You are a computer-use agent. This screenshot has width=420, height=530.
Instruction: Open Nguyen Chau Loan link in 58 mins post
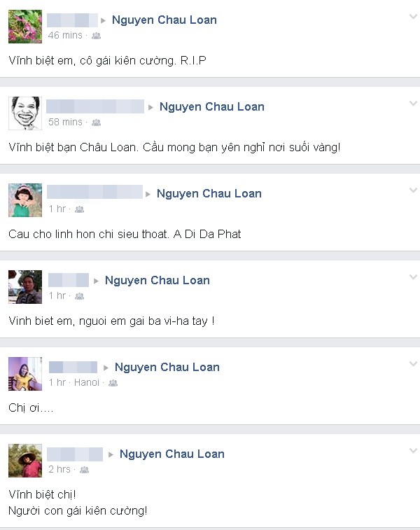212,107
